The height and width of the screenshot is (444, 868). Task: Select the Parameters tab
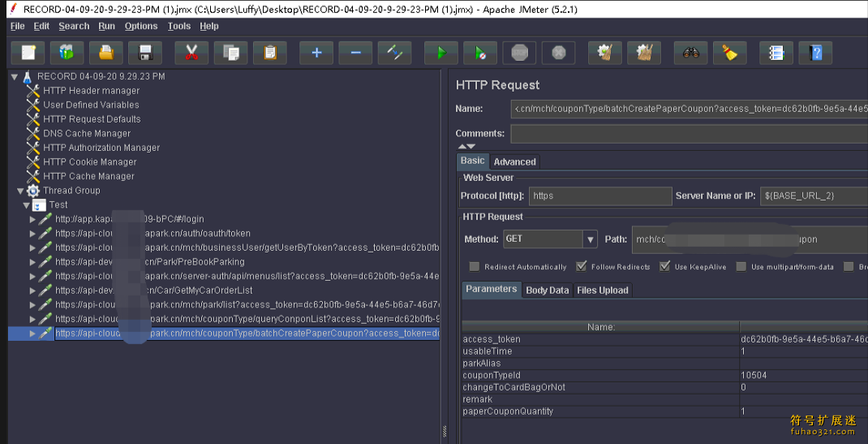492,290
